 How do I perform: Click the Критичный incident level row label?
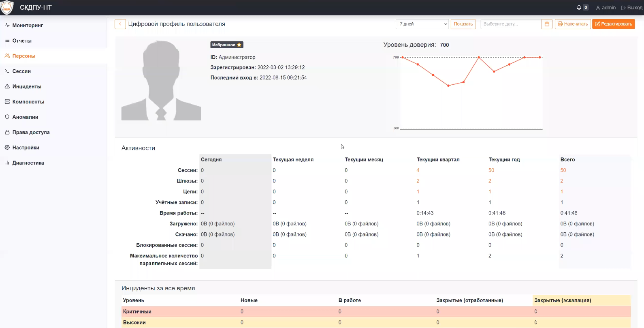click(x=137, y=311)
